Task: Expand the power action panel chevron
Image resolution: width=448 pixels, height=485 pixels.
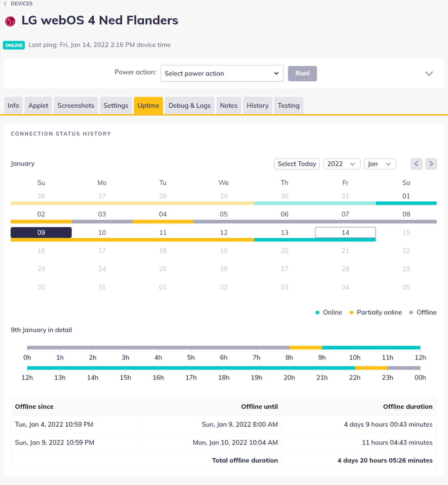Action: point(429,74)
